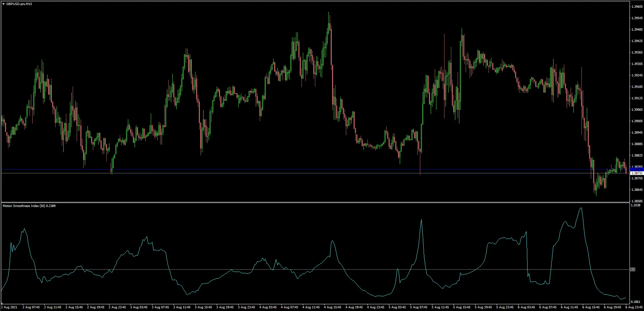Viewport: 644px width, 311px height.
Task: Click the GBPUSD.pro,M15 chart title
Action: [x=19, y=4]
